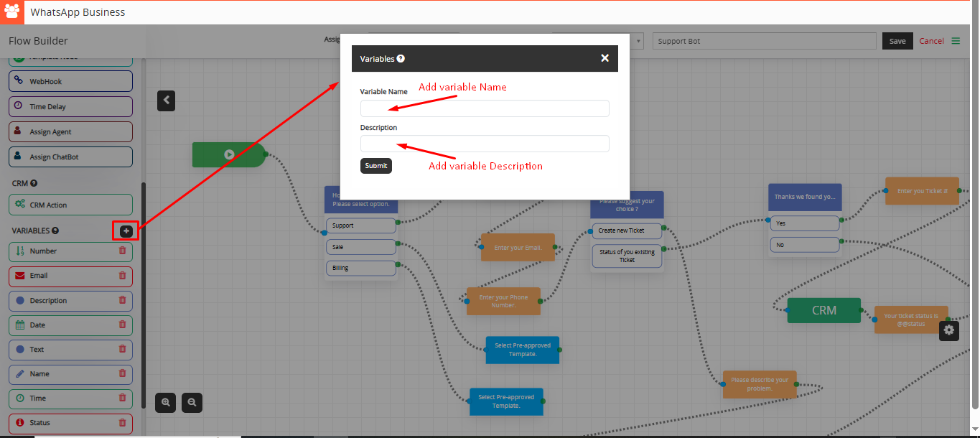Click the Sale option in menu node
Image resolution: width=980 pixels, height=438 pixels.
[x=360, y=246]
